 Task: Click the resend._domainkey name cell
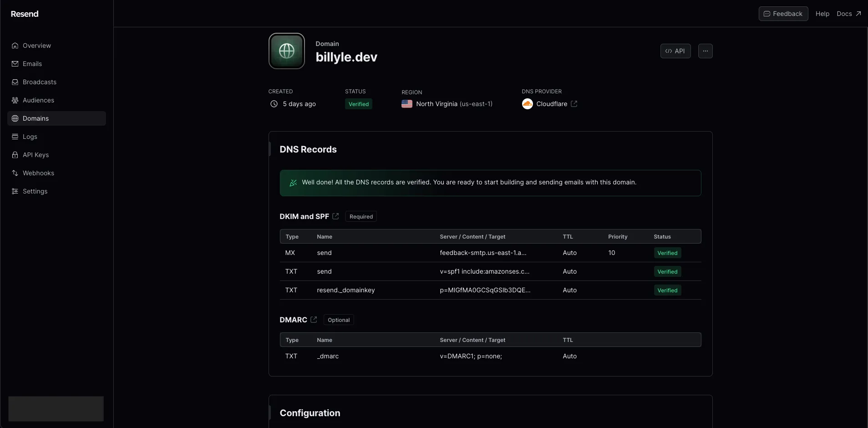coord(346,290)
